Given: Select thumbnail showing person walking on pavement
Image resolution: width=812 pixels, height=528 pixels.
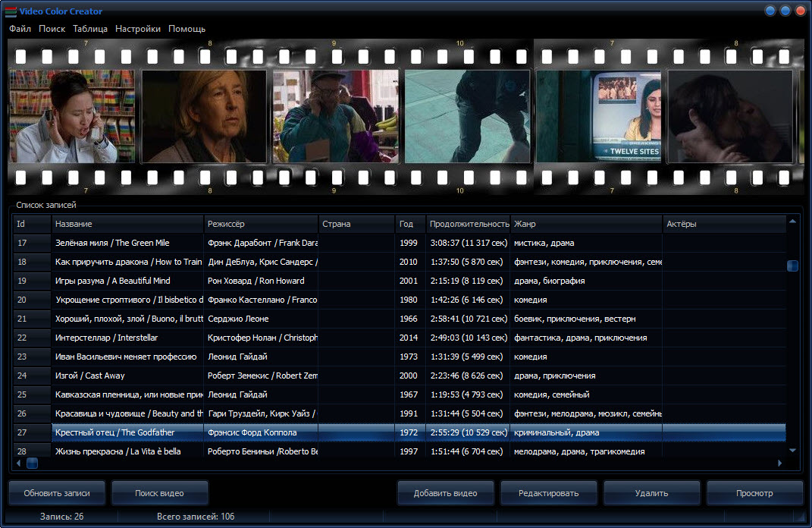Looking at the screenshot, I should point(467,117).
